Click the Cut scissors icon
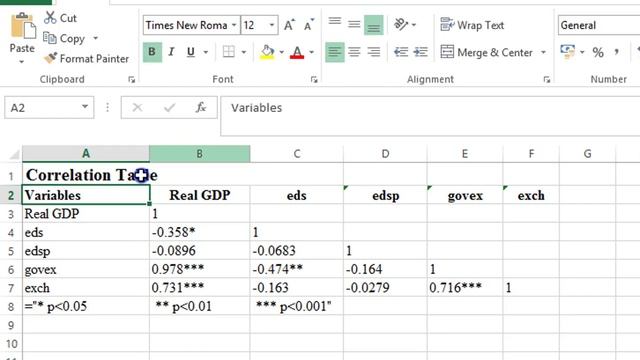 coord(50,18)
